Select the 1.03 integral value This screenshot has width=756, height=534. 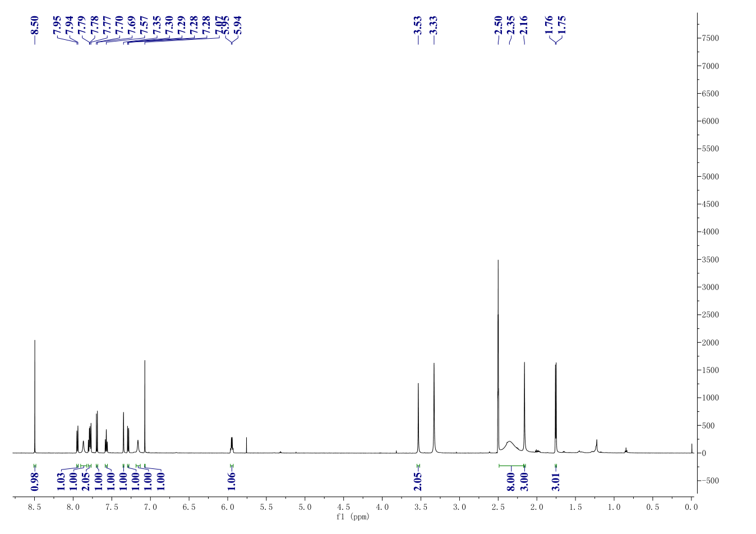[x=61, y=481]
